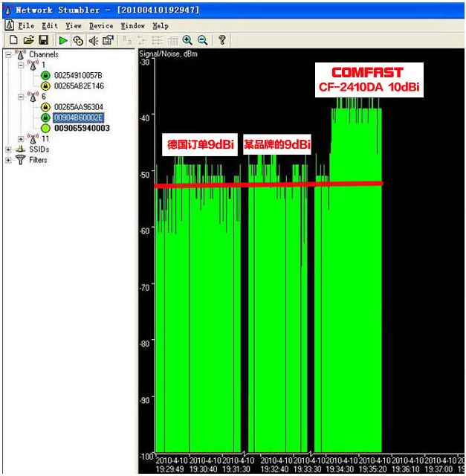Select Channels root tree item label
The width and height of the screenshot is (466, 476).
[x=44, y=54]
